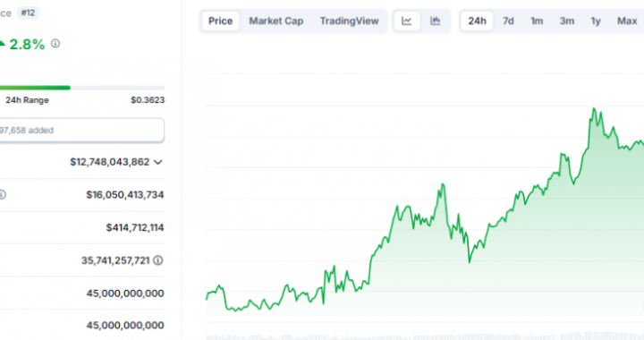The width and height of the screenshot is (644, 340).
Task: Click the $0.3623 range high value
Action: click(x=148, y=100)
